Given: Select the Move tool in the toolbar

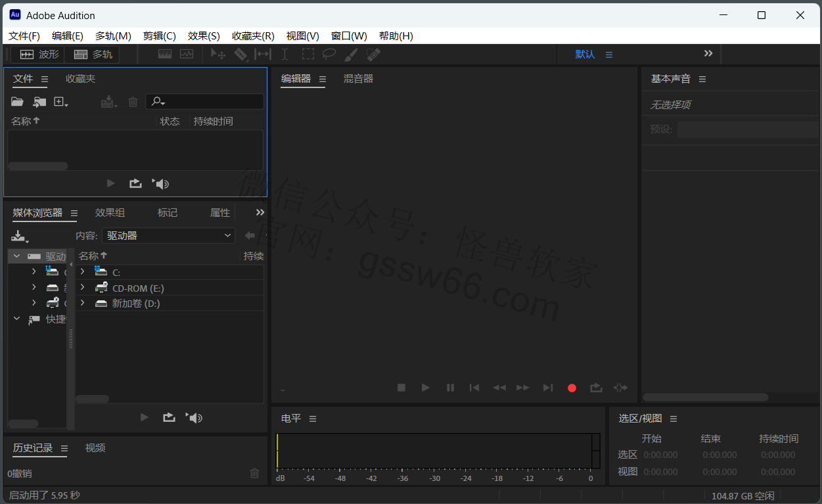Looking at the screenshot, I should (x=218, y=55).
